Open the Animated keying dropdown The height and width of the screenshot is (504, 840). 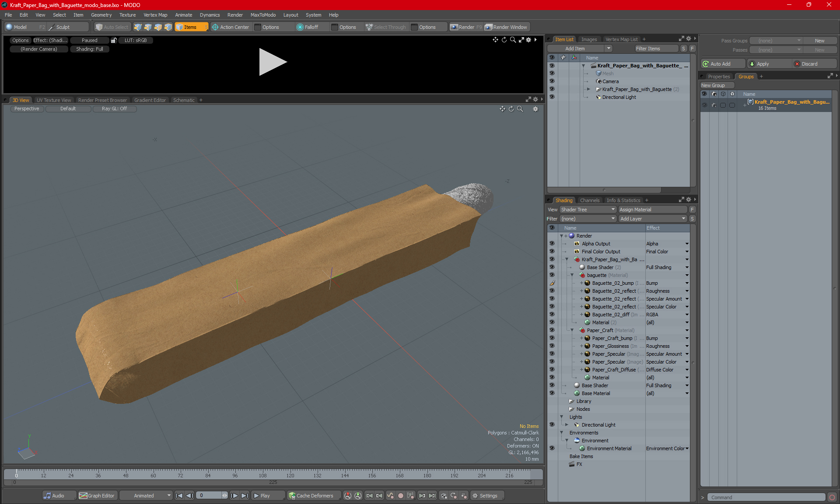[x=146, y=496]
